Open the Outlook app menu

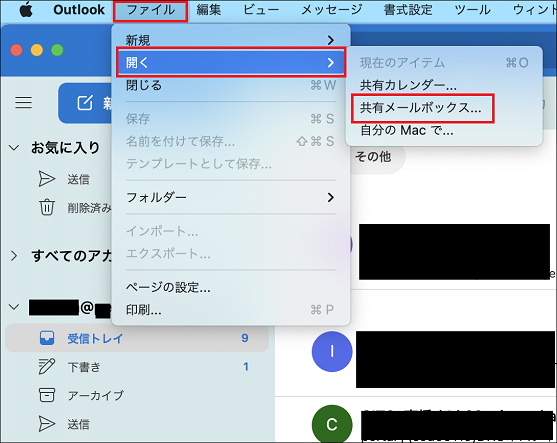point(79,10)
